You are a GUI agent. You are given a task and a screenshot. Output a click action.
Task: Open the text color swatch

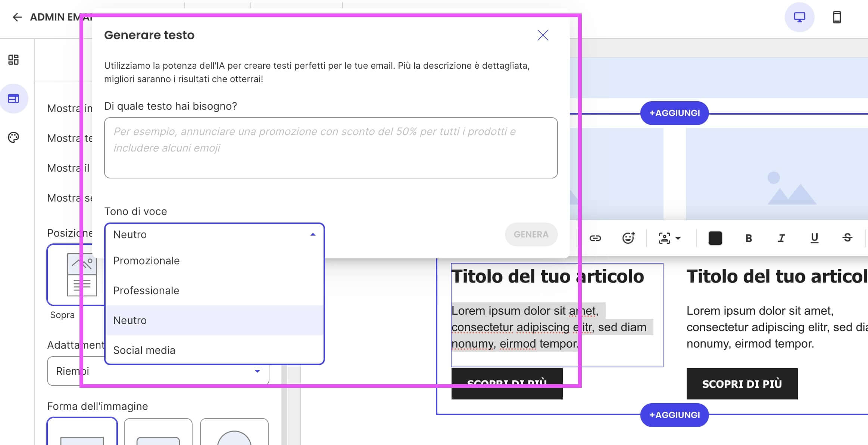715,238
